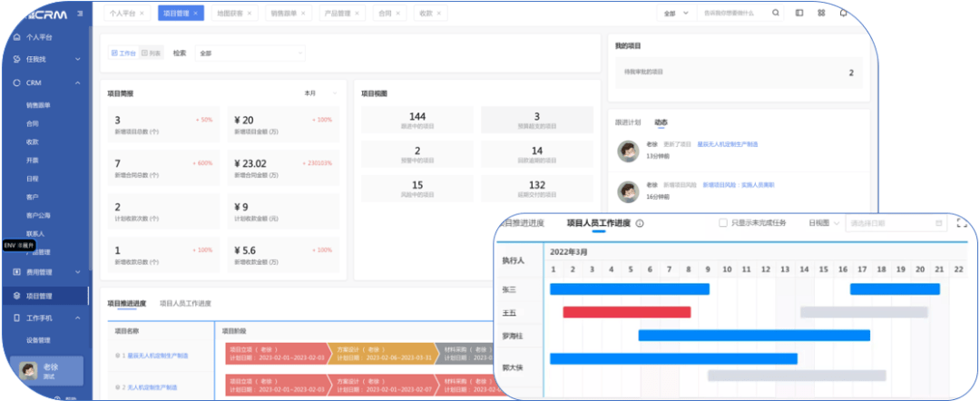Click the info icon beside 项目人员工作进度
Screen dimensions: 980x401
click(640, 223)
